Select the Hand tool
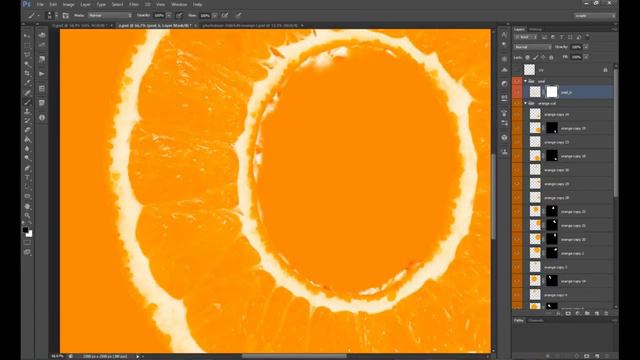The width and height of the screenshot is (640, 360). (27, 206)
